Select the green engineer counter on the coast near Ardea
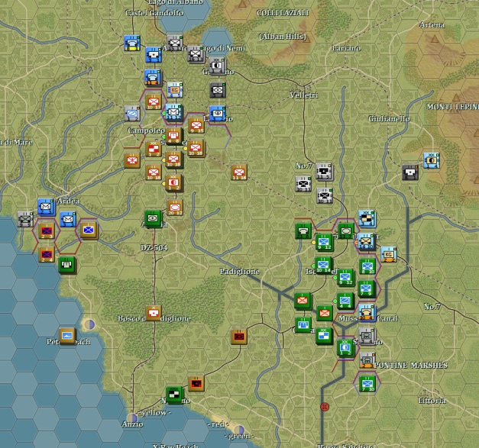 pos(67,265)
